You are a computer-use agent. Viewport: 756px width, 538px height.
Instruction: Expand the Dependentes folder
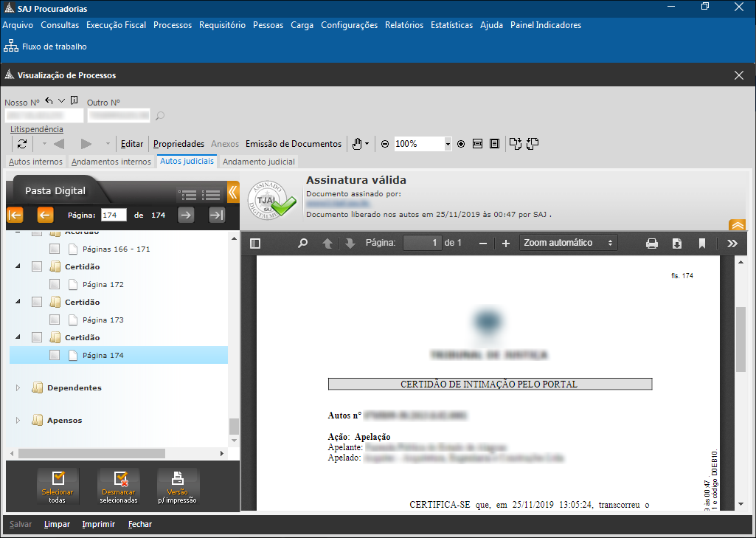18,387
